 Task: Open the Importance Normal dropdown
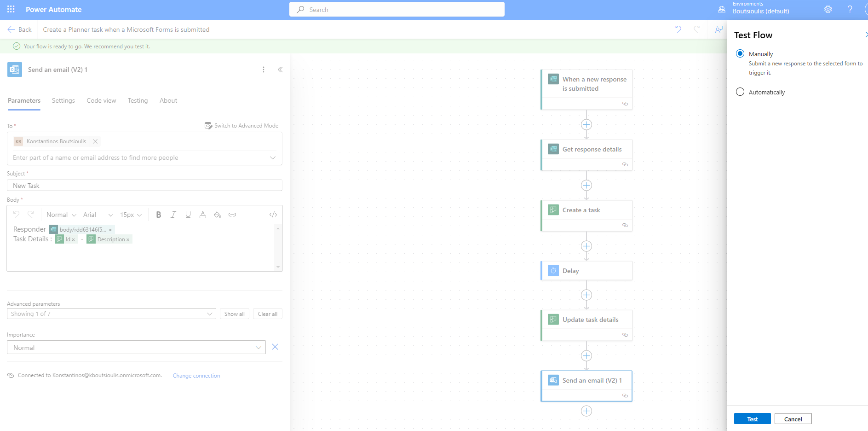click(x=136, y=347)
